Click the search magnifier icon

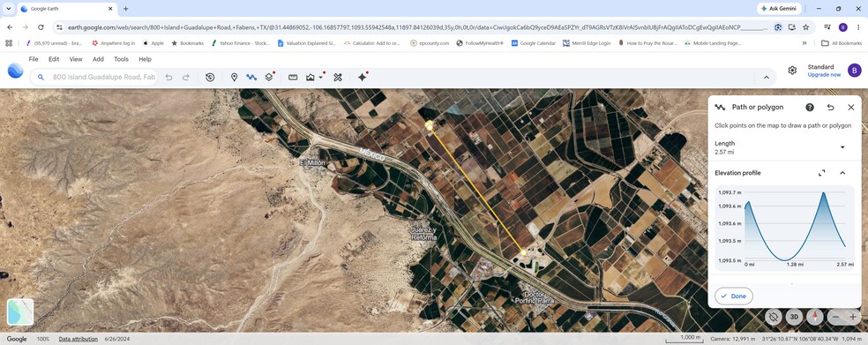(41, 78)
